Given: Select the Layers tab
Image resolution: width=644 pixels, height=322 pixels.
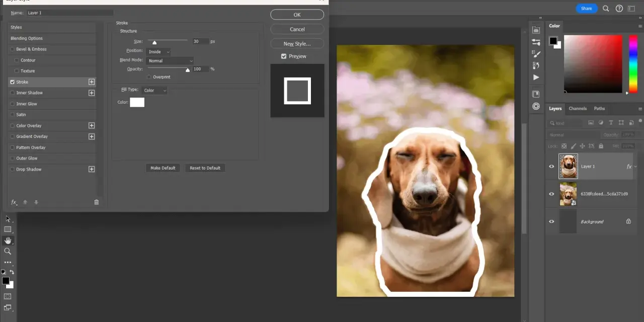Looking at the screenshot, I should click(x=555, y=109).
